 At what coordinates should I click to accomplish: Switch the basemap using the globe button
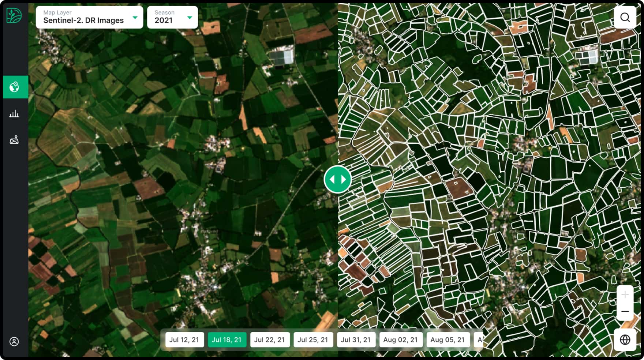point(625,339)
